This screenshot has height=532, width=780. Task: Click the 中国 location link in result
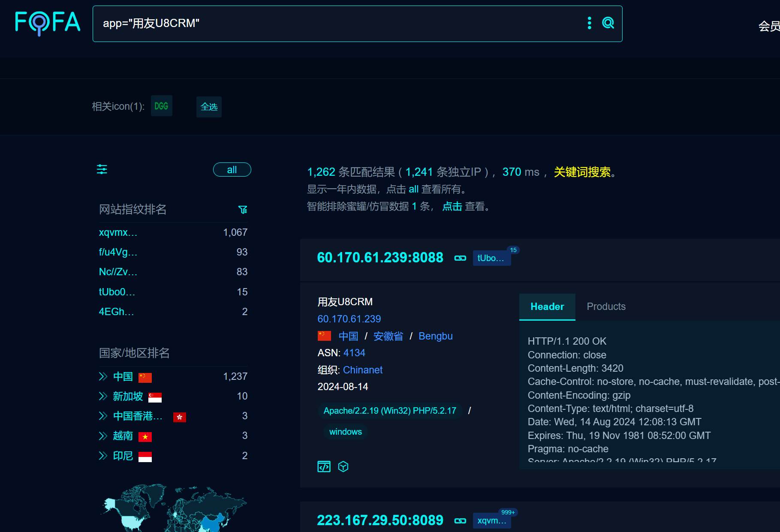(348, 336)
